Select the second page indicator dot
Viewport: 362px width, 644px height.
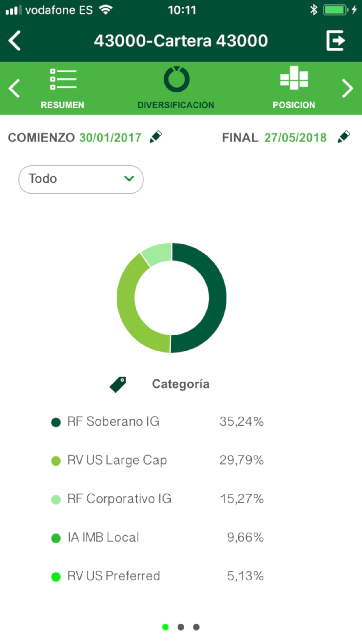point(181,627)
